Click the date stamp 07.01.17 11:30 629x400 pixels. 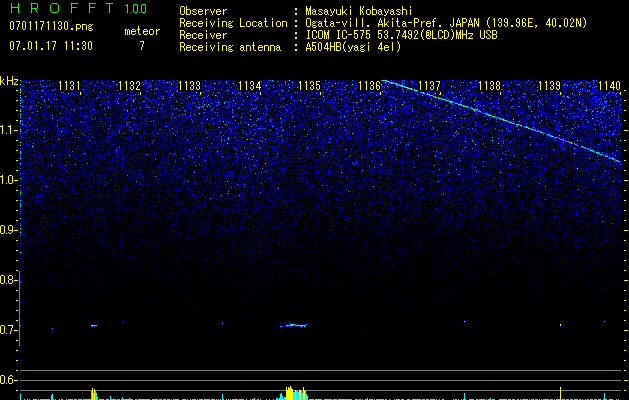point(51,46)
